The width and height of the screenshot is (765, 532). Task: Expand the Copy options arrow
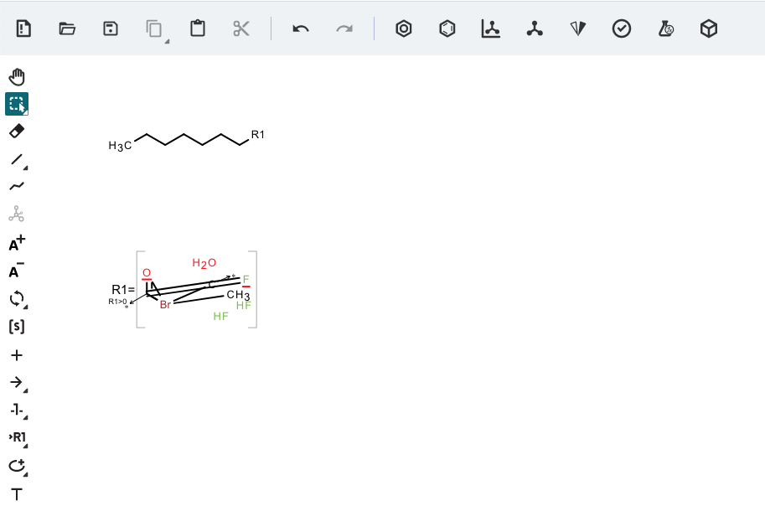(x=167, y=41)
